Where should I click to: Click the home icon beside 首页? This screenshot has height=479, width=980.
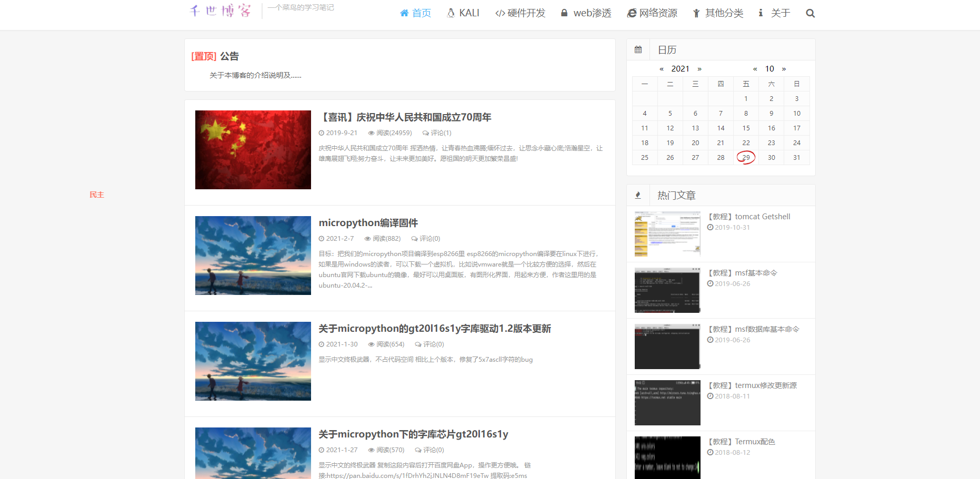(404, 13)
